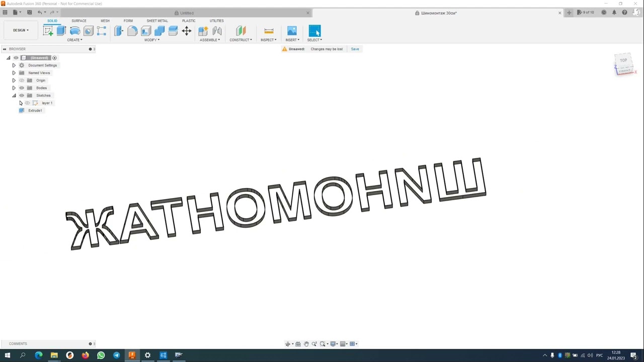Image resolution: width=644 pixels, height=362 pixels.
Task: Select the Combine tool
Action: (x=159, y=31)
